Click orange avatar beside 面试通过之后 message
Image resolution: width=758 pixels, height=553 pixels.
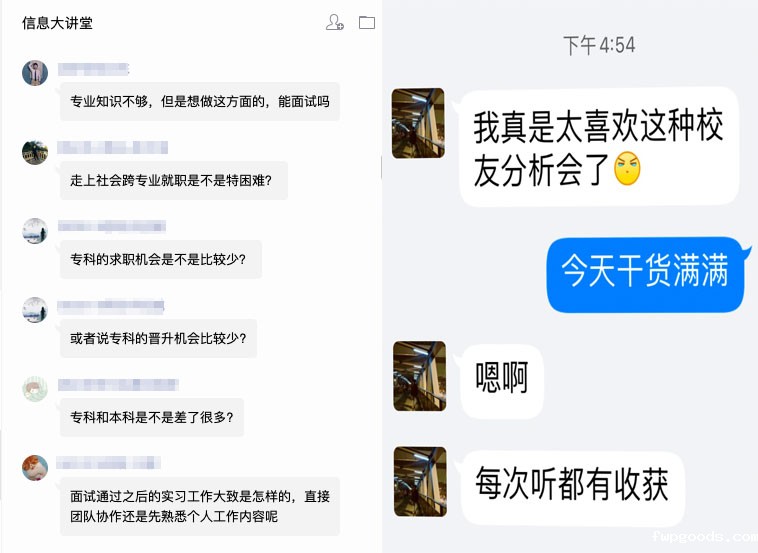click(x=35, y=467)
